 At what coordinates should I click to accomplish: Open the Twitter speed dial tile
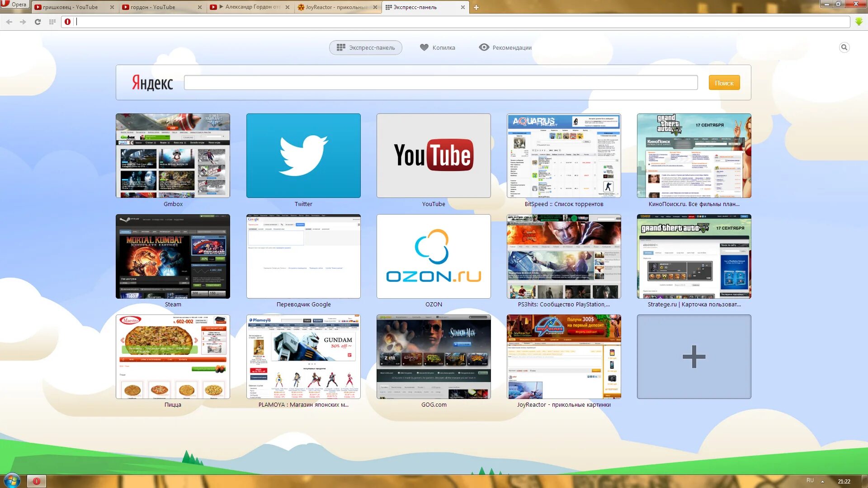(x=303, y=155)
